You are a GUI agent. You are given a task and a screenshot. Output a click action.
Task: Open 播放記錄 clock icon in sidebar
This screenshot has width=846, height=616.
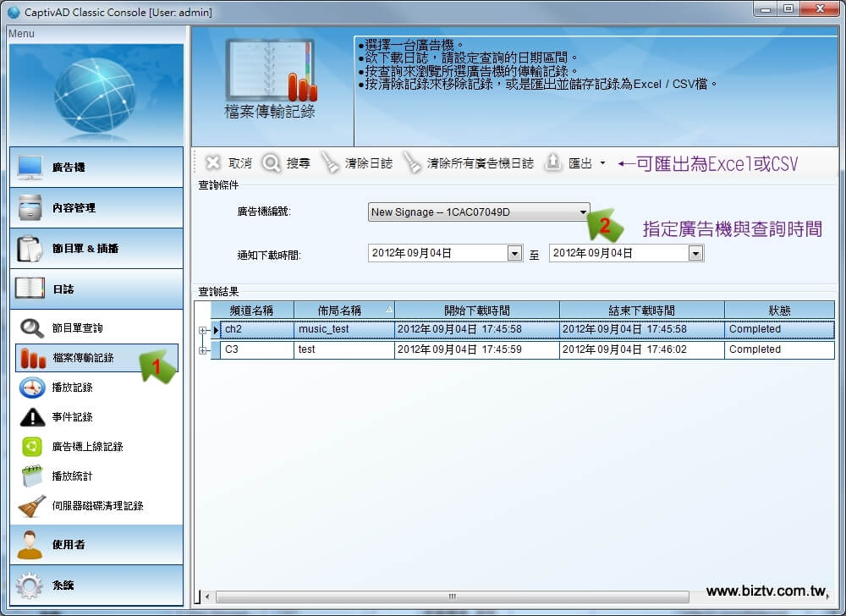point(32,388)
